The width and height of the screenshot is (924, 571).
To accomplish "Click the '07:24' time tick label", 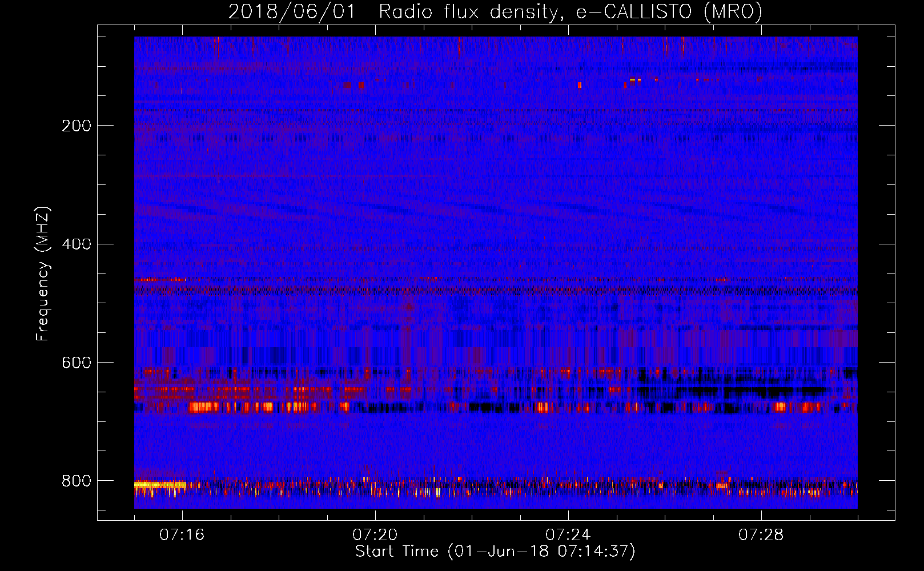I will click(x=568, y=535).
